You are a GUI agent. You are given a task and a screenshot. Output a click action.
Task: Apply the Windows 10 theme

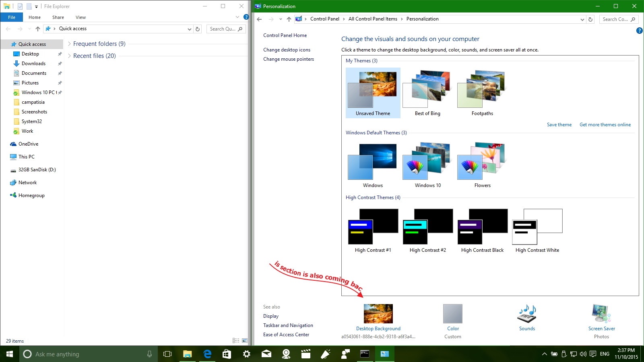(427, 165)
